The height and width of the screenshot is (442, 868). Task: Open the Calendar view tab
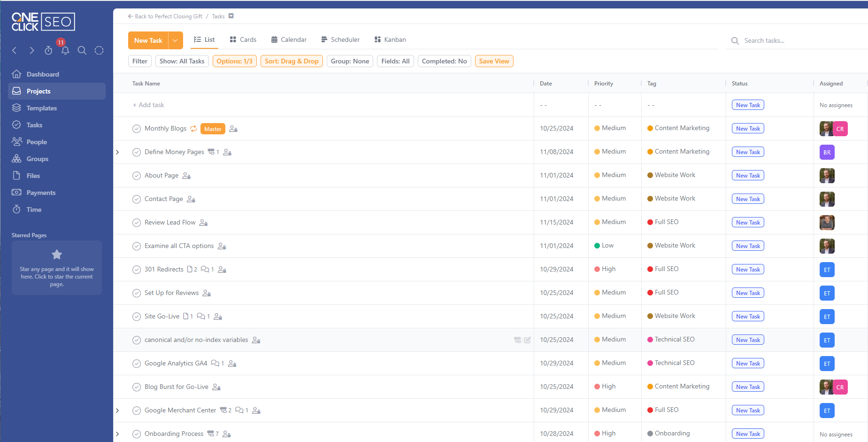point(289,40)
